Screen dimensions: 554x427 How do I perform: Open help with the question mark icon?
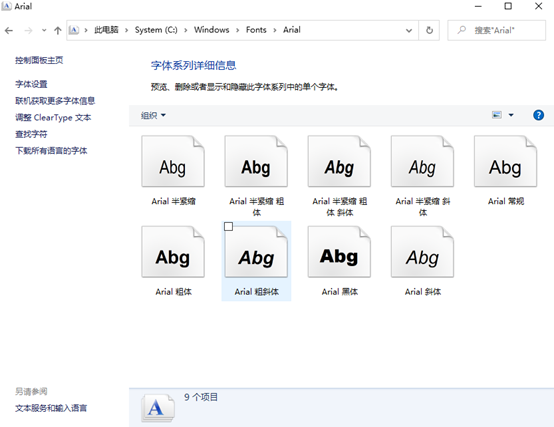538,115
